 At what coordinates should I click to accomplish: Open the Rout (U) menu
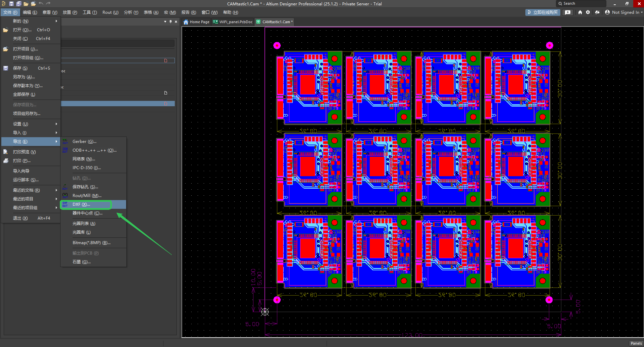(x=110, y=12)
